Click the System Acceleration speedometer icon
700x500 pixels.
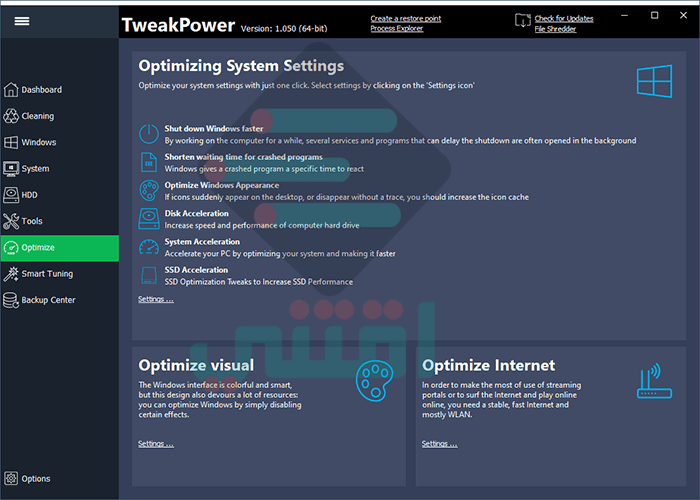click(149, 247)
